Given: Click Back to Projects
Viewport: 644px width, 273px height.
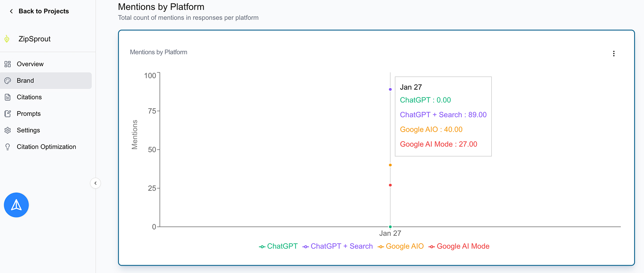Looking at the screenshot, I should 44,11.
